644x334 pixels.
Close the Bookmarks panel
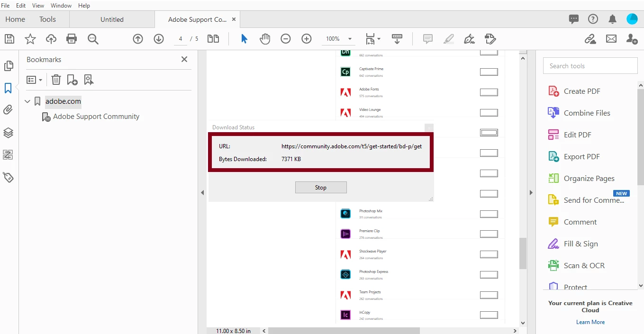pyautogui.click(x=184, y=59)
